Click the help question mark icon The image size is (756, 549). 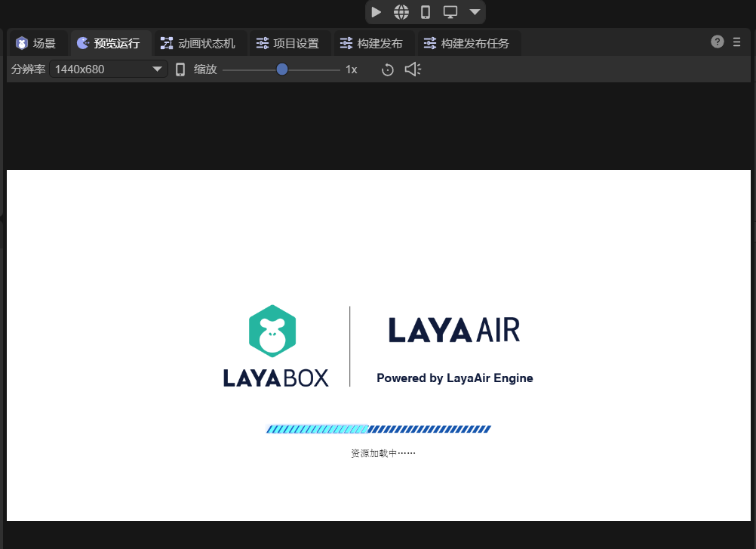pos(718,42)
